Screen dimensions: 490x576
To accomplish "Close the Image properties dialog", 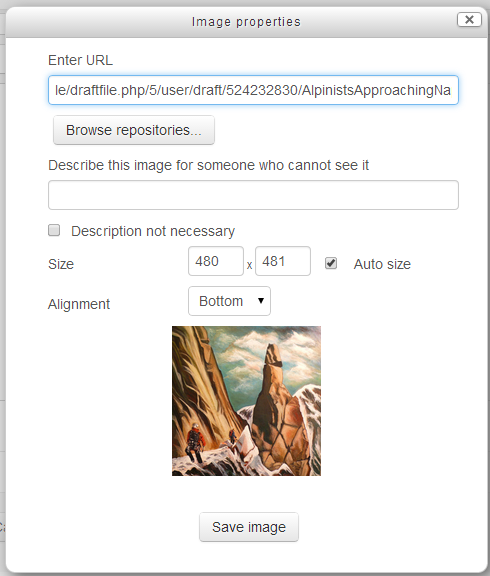I will [469, 19].
